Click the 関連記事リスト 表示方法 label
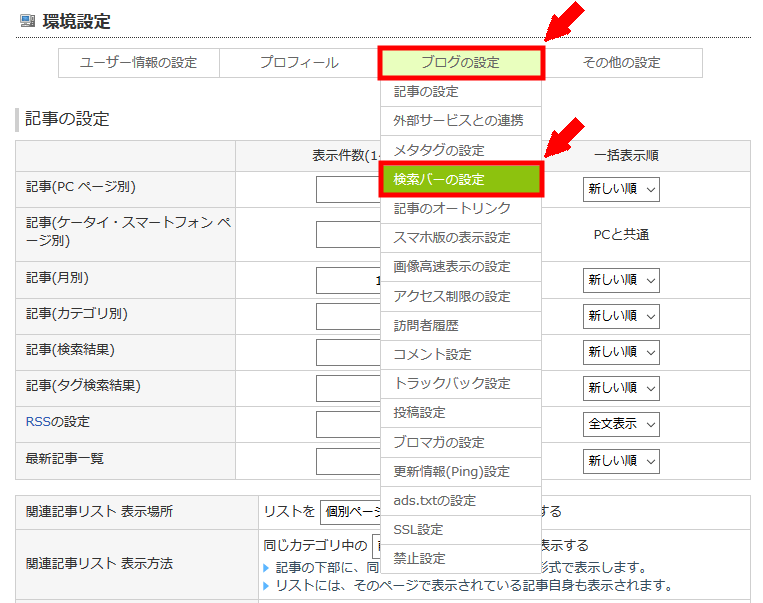Image resolution: width=763 pixels, height=603 pixels. pyautogui.click(x=99, y=564)
